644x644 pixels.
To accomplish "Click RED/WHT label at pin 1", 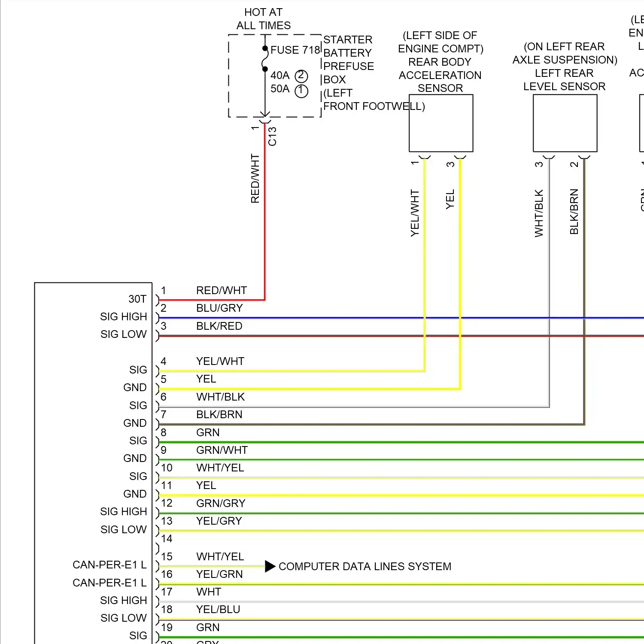I will 222,291.
